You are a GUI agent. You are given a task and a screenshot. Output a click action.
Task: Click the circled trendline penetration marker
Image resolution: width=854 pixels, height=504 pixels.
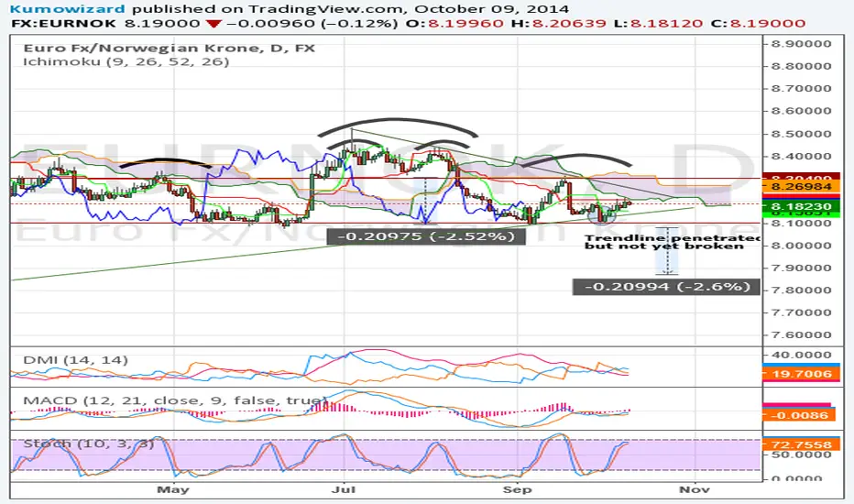pyautogui.click(x=602, y=214)
